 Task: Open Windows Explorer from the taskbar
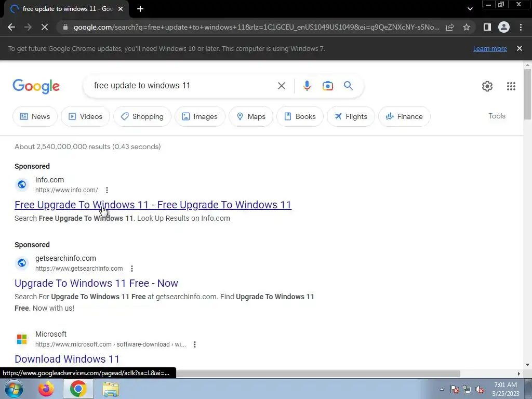pos(111,389)
